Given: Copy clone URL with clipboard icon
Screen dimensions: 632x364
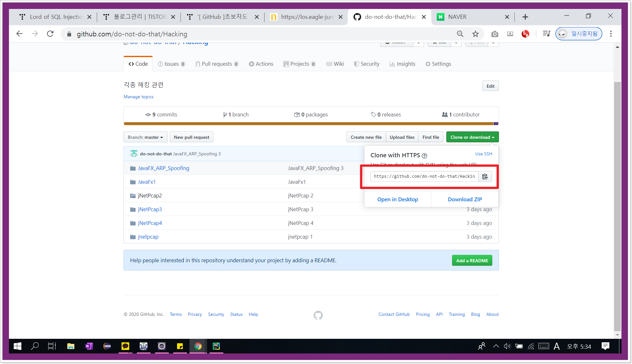Looking at the screenshot, I should click(x=485, y=176).
